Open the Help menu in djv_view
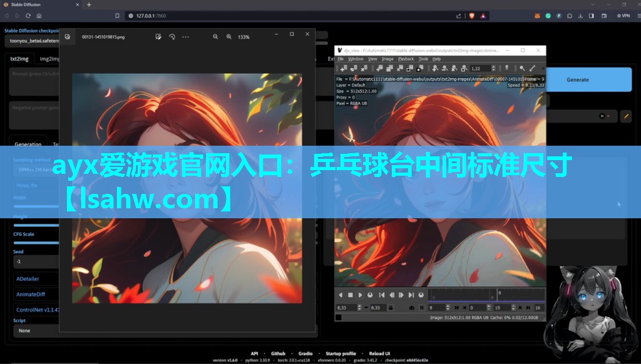641x364 pixels. pos(436,59)
